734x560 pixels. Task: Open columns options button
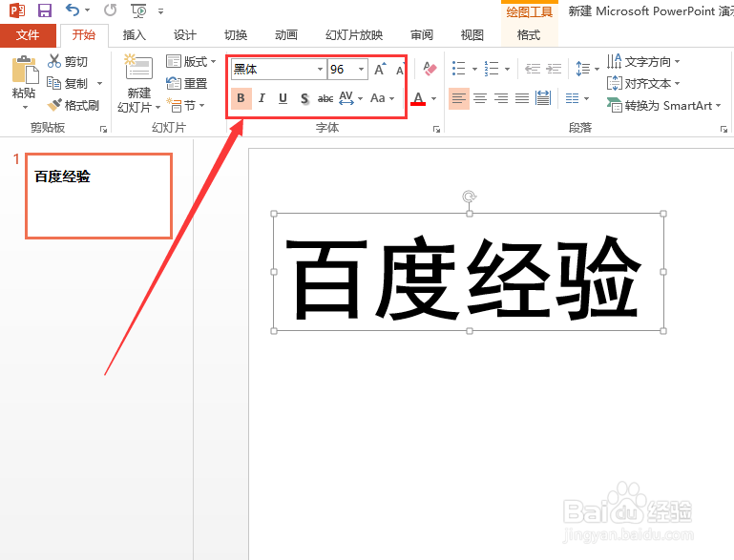(x=577, y=98)
